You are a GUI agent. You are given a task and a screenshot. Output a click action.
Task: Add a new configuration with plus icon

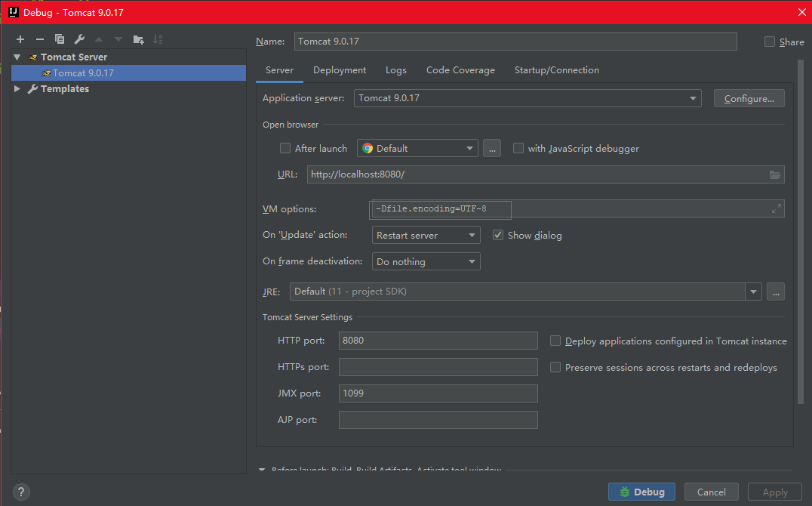click(20, 39)
